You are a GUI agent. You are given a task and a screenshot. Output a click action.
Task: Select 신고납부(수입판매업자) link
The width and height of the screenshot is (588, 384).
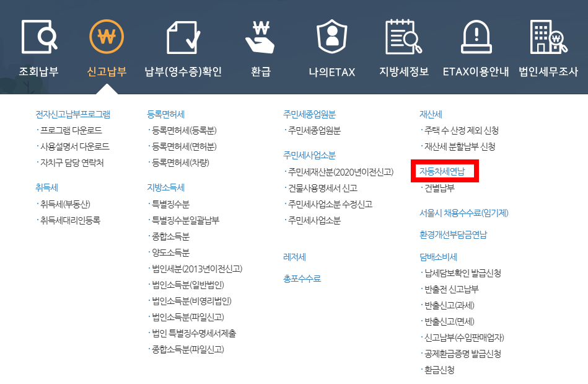(464, 337)
